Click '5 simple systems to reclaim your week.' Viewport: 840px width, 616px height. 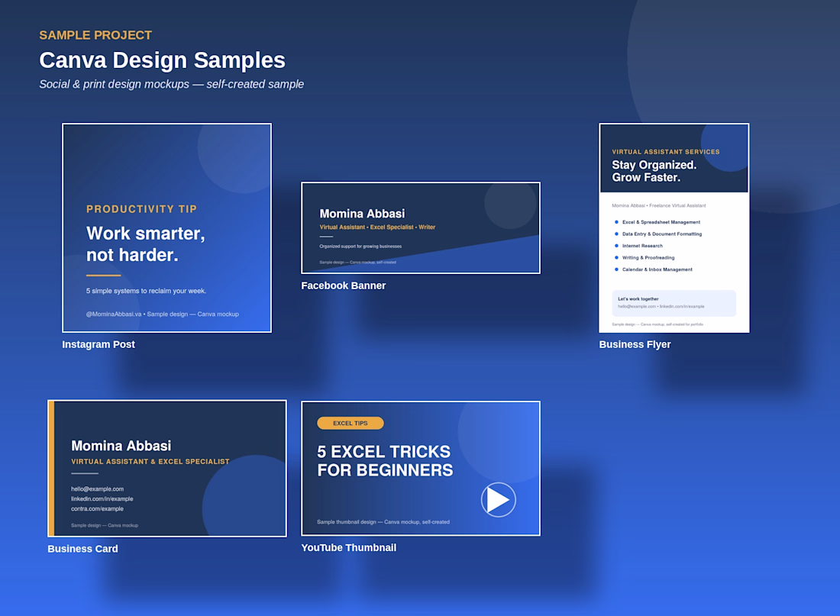pos(147,291)
